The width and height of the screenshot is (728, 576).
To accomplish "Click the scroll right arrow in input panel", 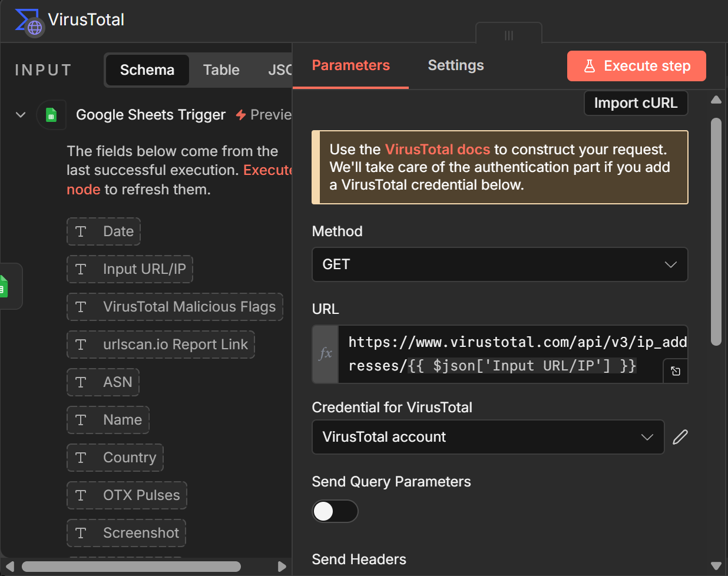I will pyautogui.click(x=282, y=567).
